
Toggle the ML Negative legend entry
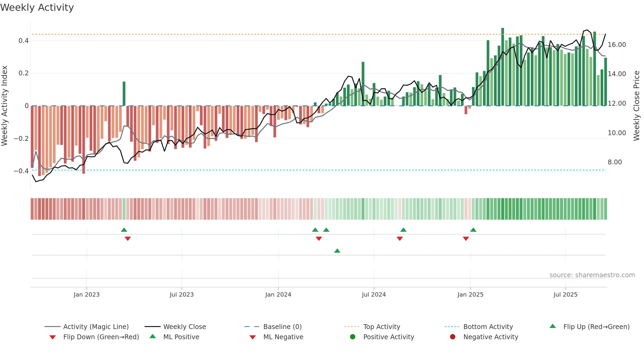point(276,337)
